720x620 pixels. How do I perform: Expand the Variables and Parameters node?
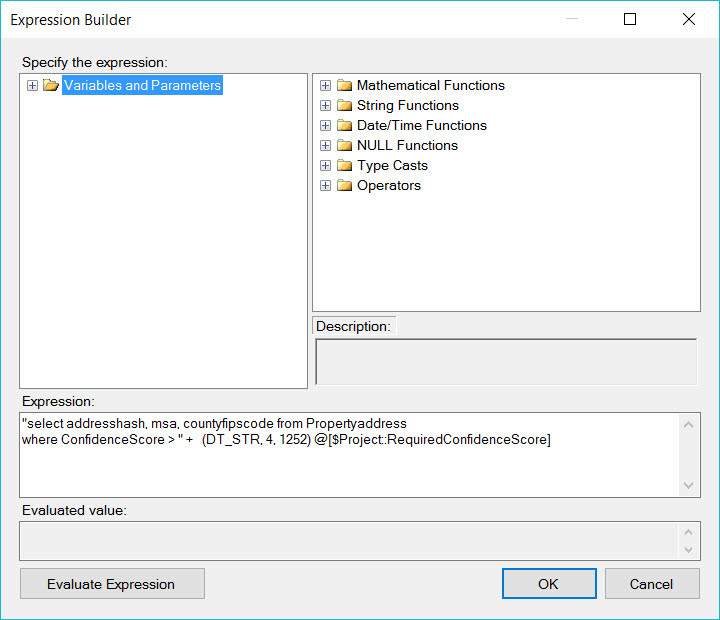(x=33, y=86)
